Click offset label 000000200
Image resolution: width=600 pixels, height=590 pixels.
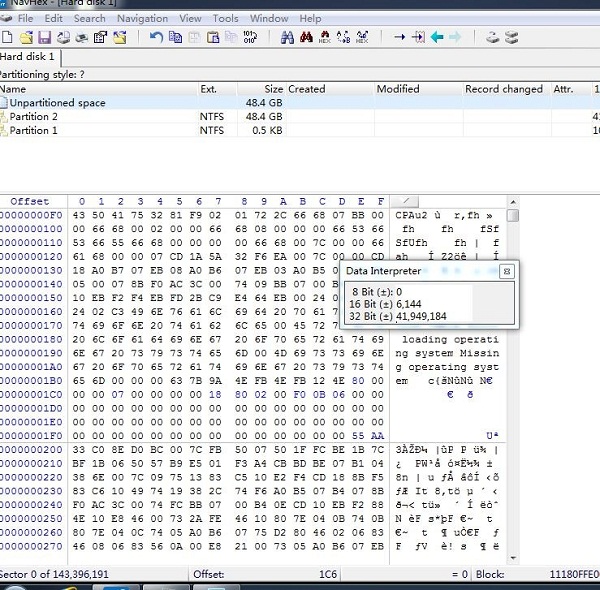(31, 450)
